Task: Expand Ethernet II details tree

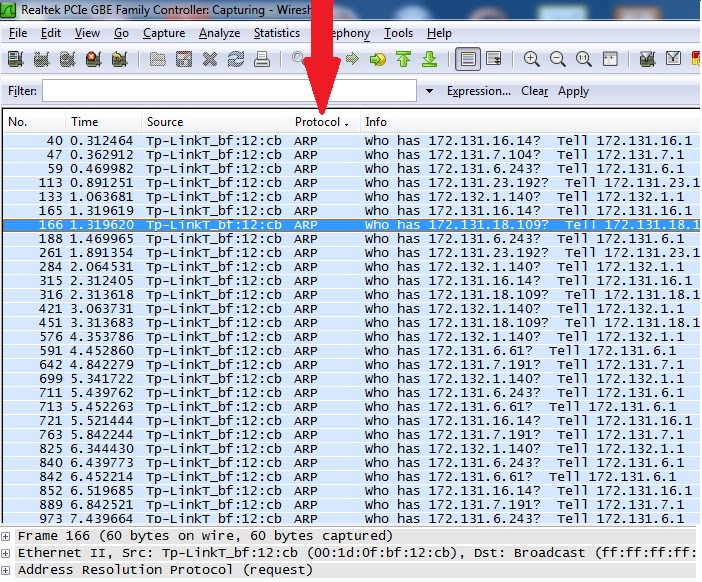Action: 5,553
